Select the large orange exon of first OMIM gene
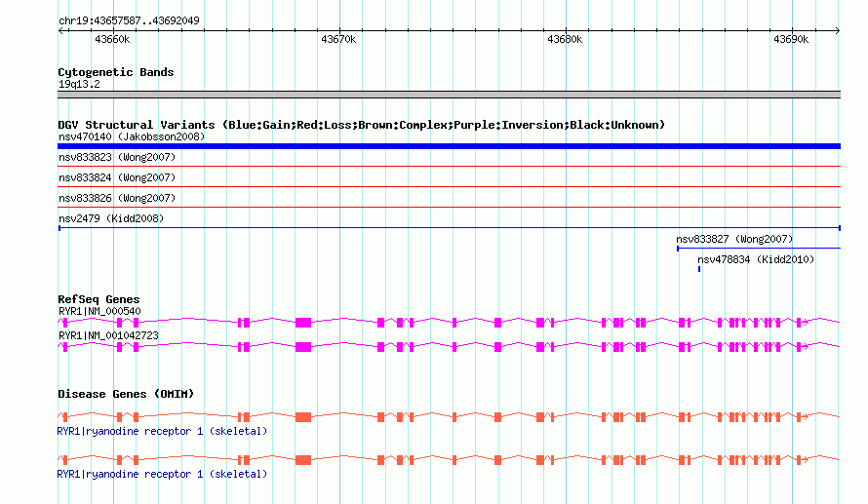 click(x=303, y=417)
